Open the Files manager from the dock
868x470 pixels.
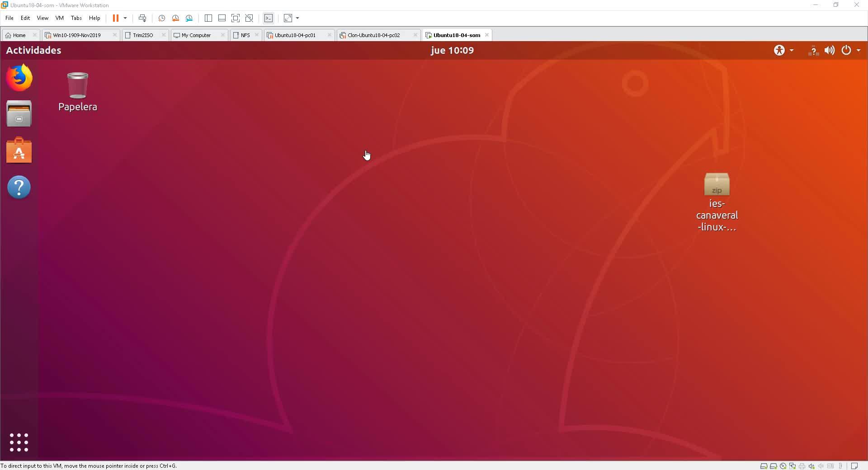click(x=19, y=113)
